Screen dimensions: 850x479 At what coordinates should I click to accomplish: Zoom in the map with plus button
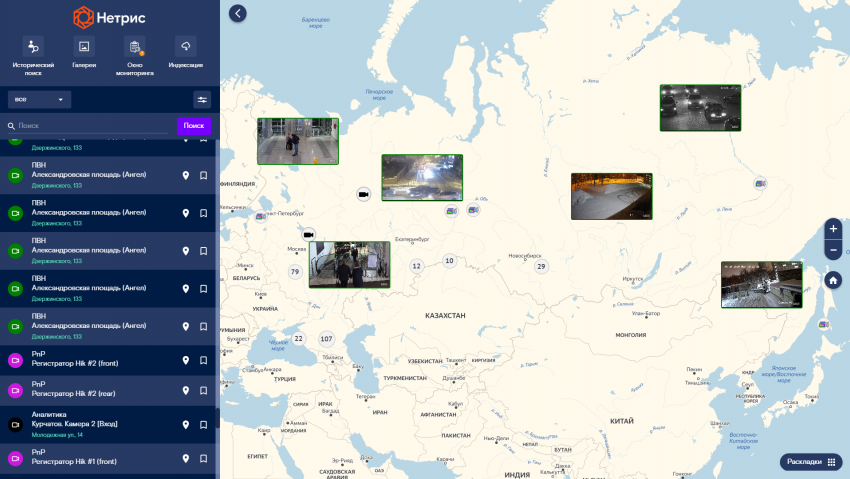click(x=833, y=229)
